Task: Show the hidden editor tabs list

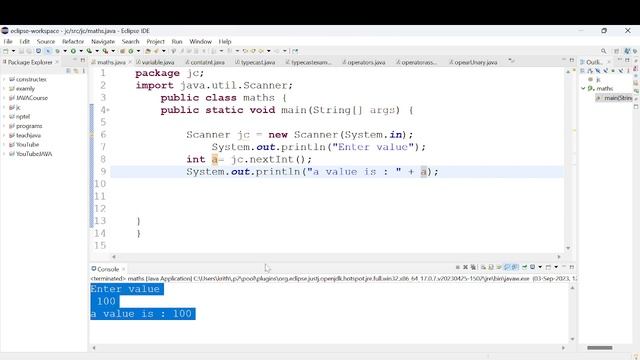Action: (x=511, y=61)
